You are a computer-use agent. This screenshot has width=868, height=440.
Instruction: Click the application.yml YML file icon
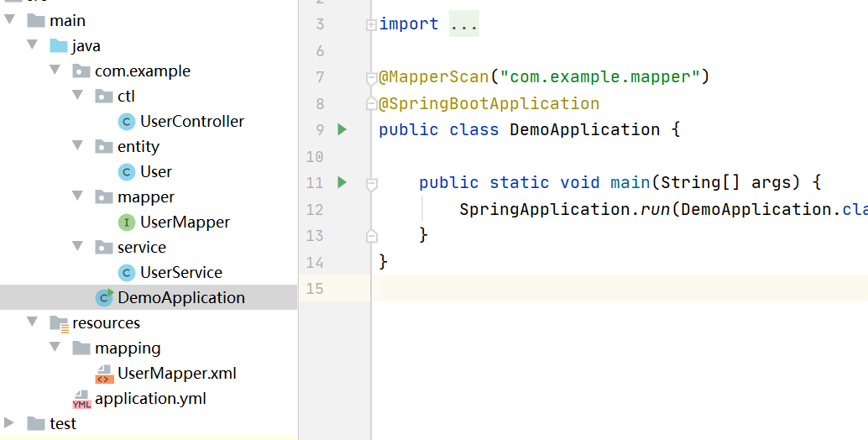click(x=81, y=399)
